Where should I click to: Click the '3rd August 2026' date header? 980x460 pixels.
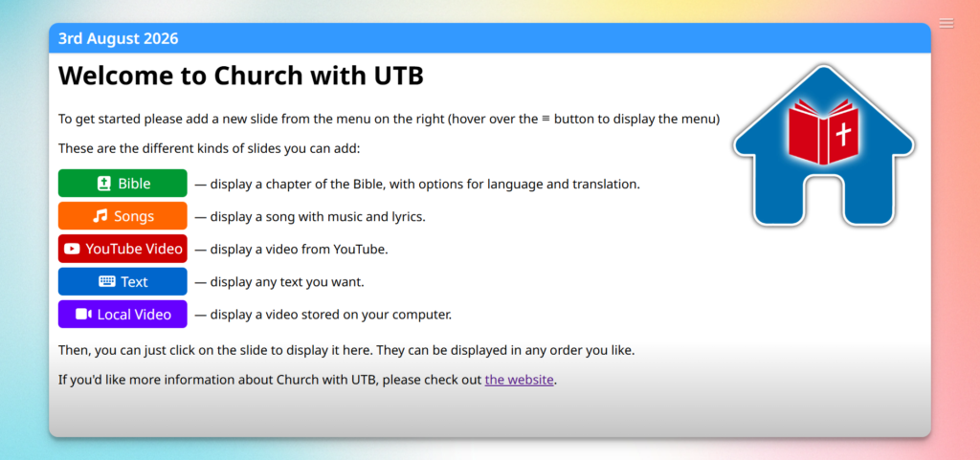pos(118,38)
